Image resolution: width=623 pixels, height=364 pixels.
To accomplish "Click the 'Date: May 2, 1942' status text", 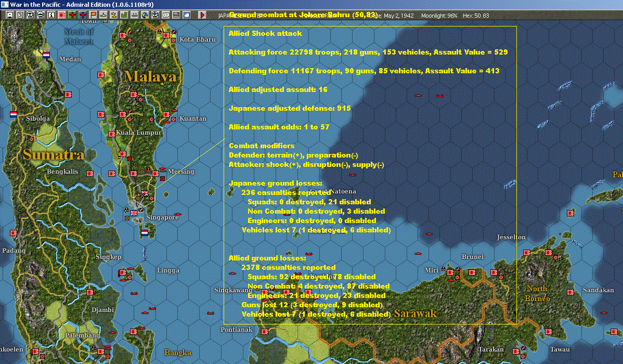I will click(x=392, y=16).
